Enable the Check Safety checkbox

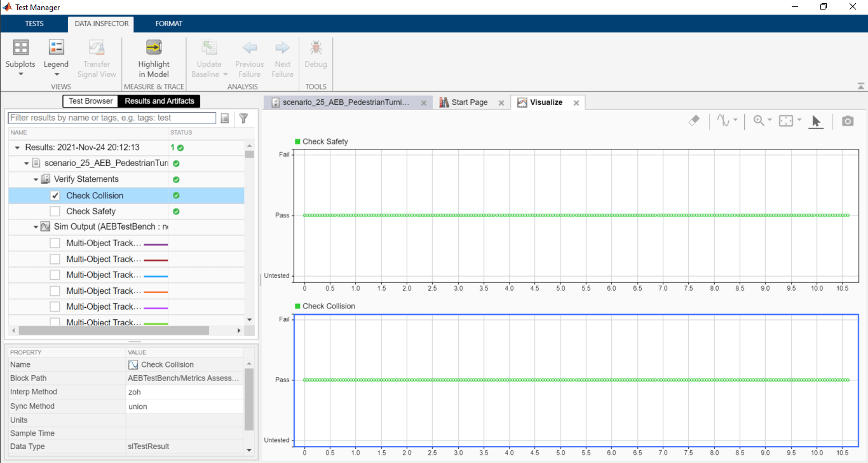click(55, 211)
